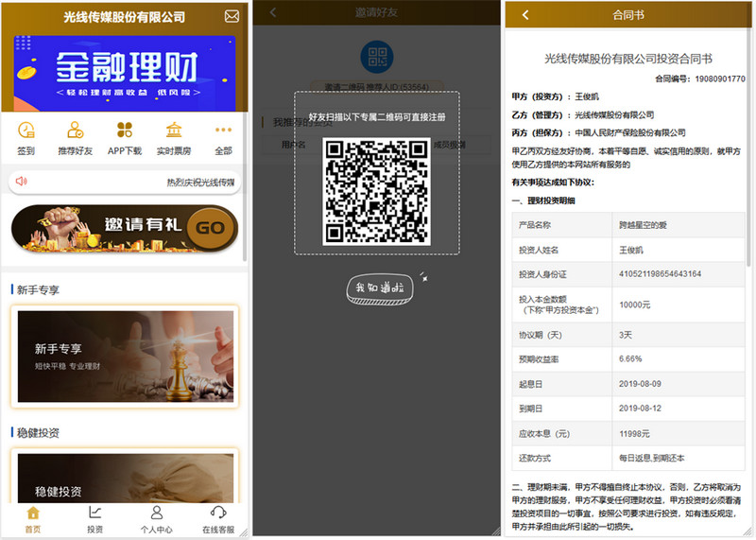The image size is (756, 540).
Task: Open the 新手专享 chess product card
Action: click(x=125, y=357)
